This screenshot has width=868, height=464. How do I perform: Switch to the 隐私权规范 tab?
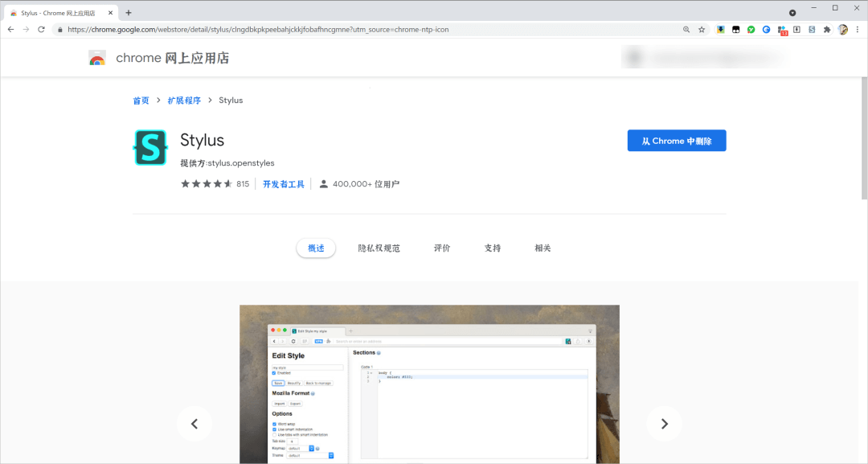[379, 248]
